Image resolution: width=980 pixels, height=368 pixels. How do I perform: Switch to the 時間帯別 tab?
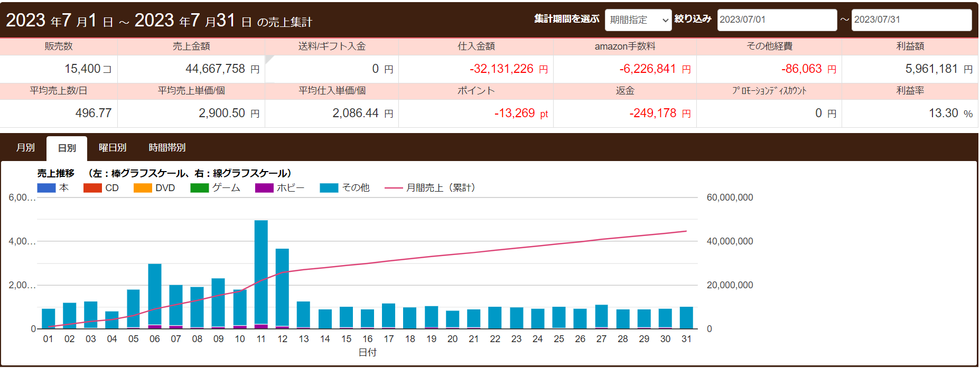click(167, 148)
